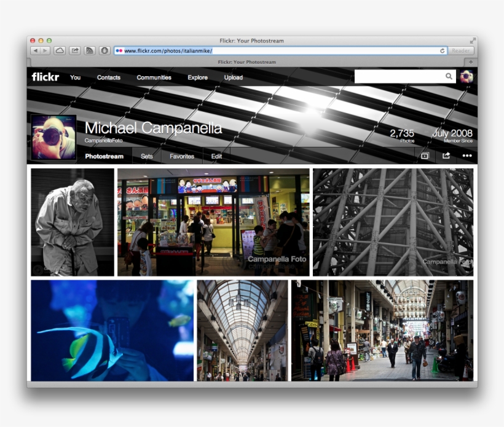Click the Edit button
Viewport: 504px width, 427px height.
[216, 156]
